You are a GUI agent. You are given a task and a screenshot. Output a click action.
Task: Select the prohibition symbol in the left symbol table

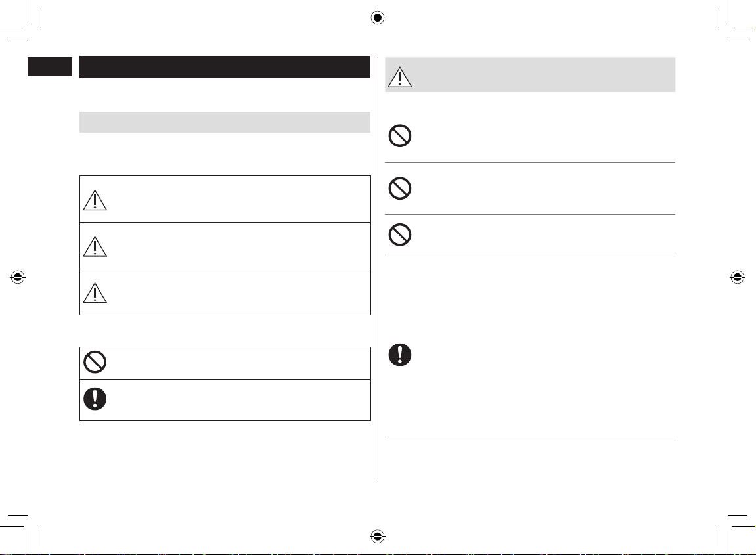(95, 362)
